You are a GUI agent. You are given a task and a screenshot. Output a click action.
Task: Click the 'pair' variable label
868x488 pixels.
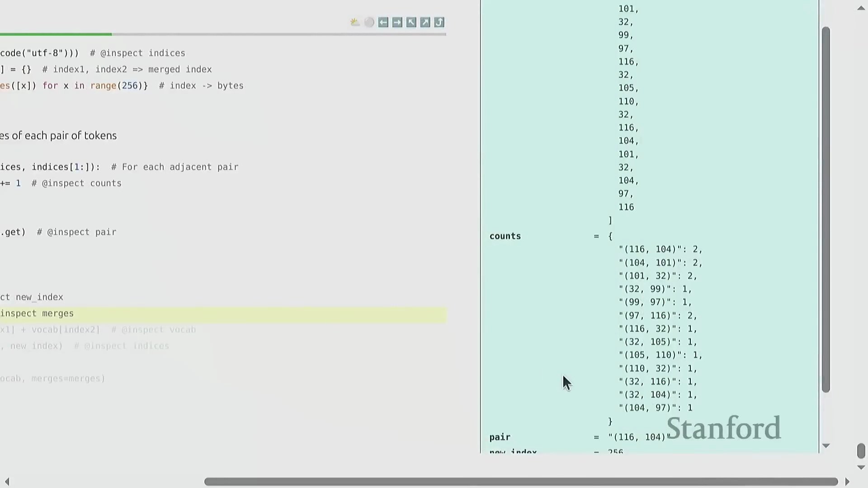pyautogui.click(x=500, y=437)
